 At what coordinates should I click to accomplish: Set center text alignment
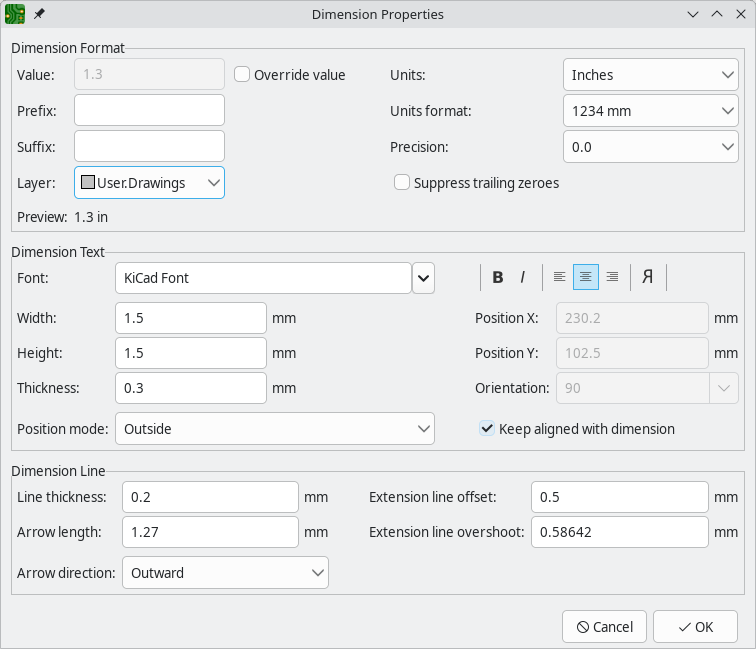tap(586, 277)
